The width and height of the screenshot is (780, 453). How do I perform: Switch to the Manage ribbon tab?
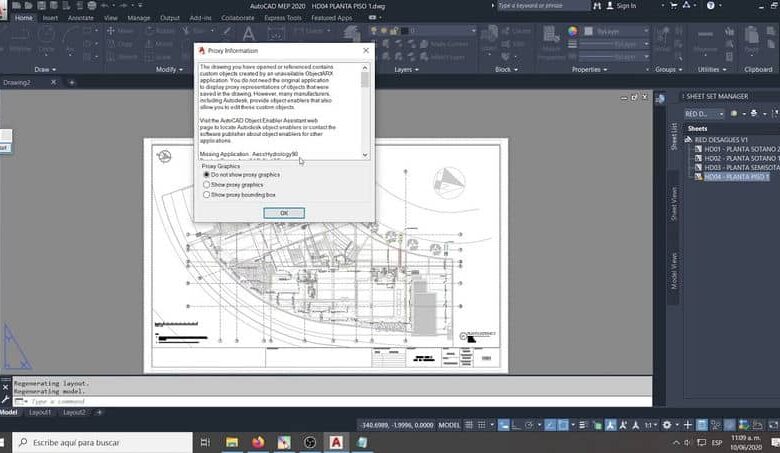139,18
